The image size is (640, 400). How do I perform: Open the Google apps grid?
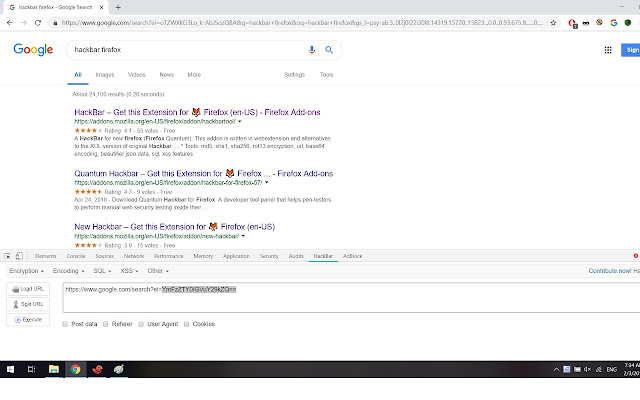tap(601, 49)
